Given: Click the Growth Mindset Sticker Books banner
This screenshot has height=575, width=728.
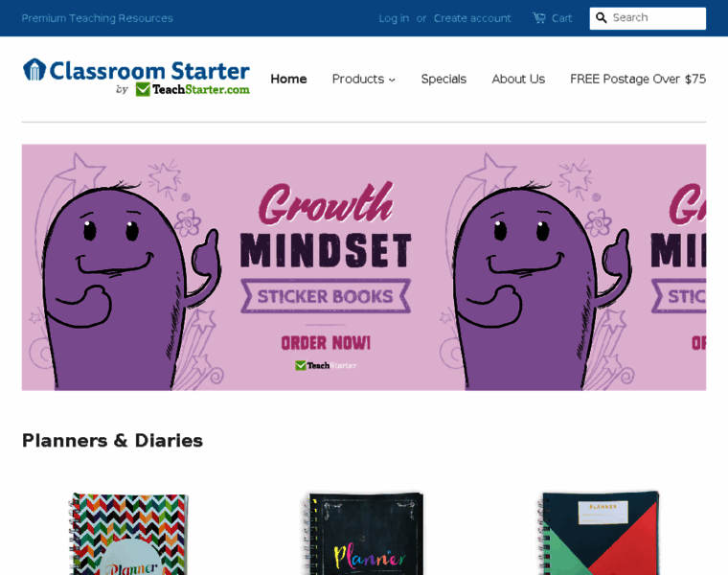Looking at the screenshot, I should 364,267.
